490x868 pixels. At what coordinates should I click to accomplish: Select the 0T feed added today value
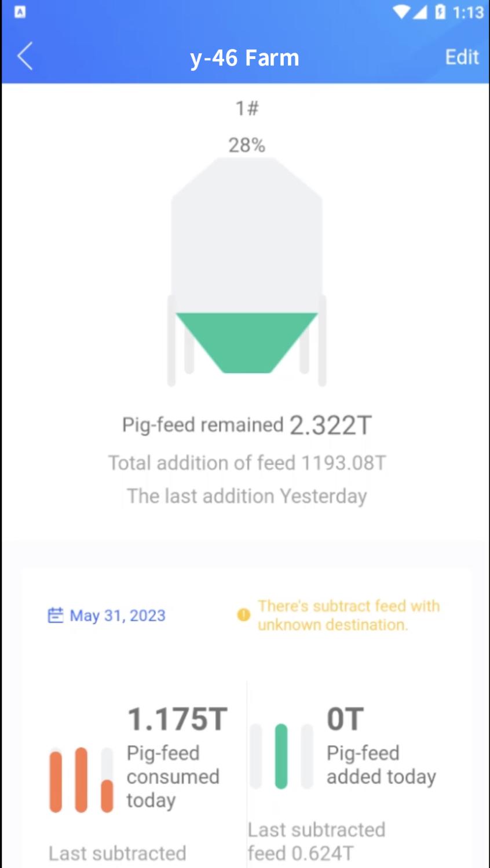pos(345,719)
